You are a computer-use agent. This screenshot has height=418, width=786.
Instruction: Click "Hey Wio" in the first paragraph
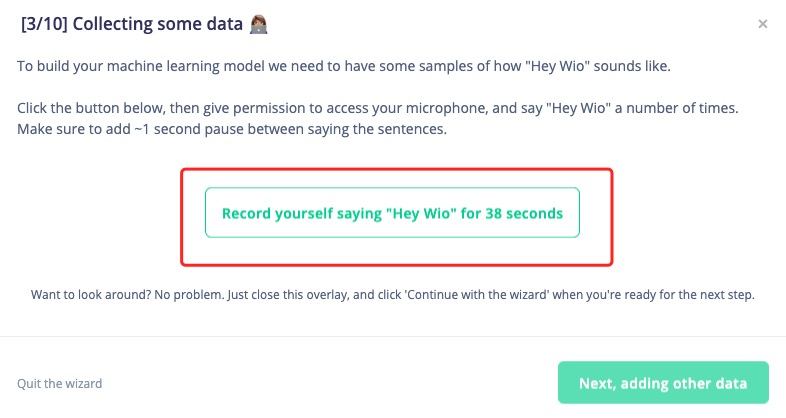coord(557,66)
